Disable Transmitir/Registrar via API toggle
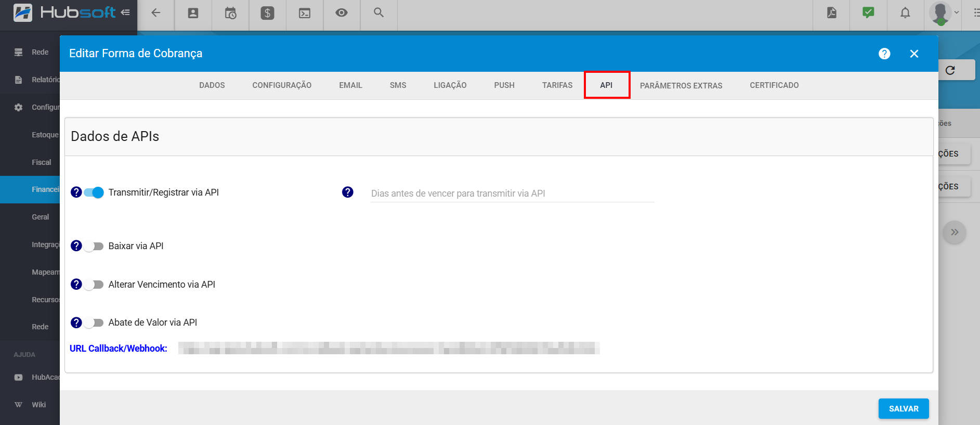The width and height of the screenshot is (980, 425). click(94, 192)
